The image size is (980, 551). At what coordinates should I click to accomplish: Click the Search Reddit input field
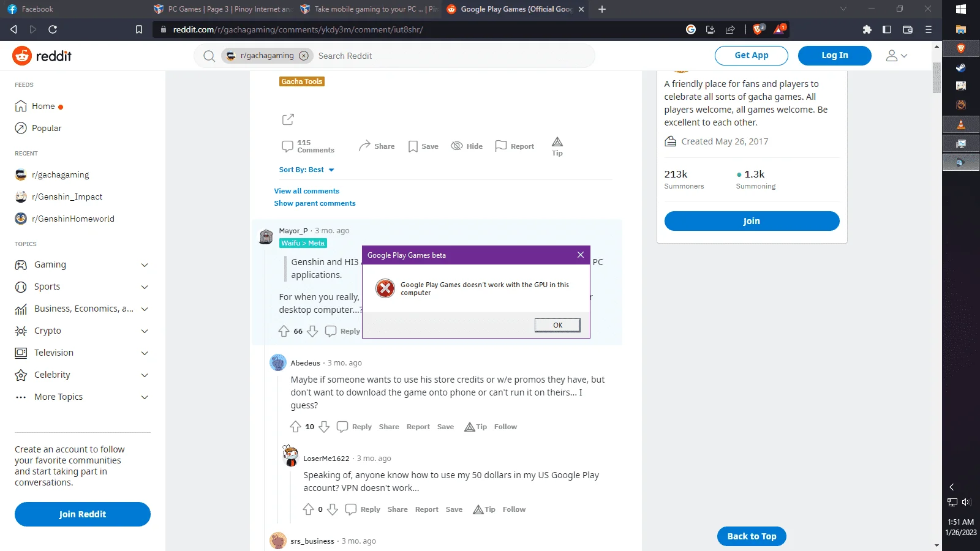point(453,56)
